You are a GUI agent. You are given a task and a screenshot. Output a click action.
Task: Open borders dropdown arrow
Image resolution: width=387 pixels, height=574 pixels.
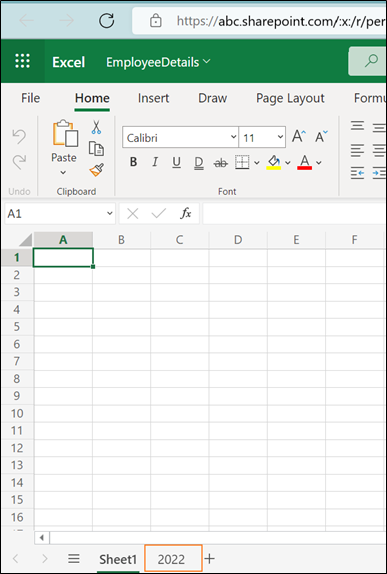(257, 163)
